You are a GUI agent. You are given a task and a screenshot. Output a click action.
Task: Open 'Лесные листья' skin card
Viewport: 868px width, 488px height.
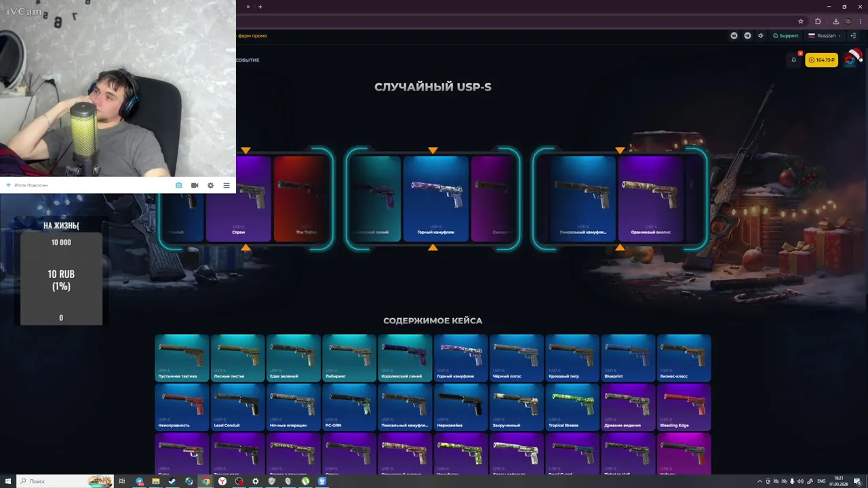(237, 358)
